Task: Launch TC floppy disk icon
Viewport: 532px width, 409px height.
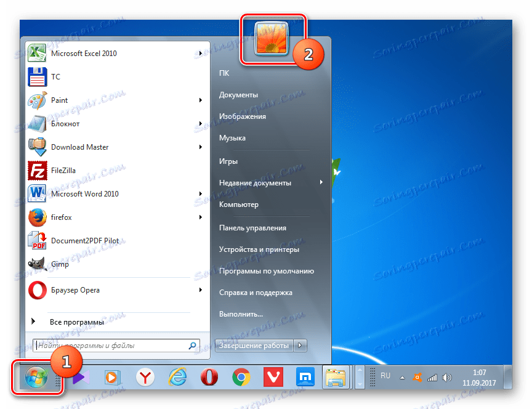Action: (x=38, y=77)
